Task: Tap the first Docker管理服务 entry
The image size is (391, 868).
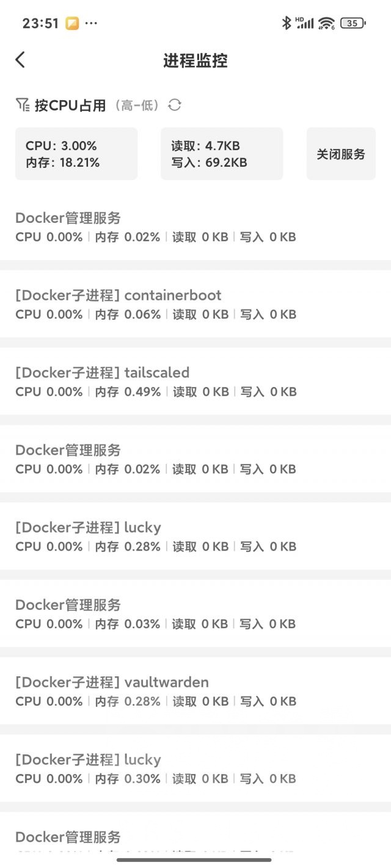Action: (195, 226)
